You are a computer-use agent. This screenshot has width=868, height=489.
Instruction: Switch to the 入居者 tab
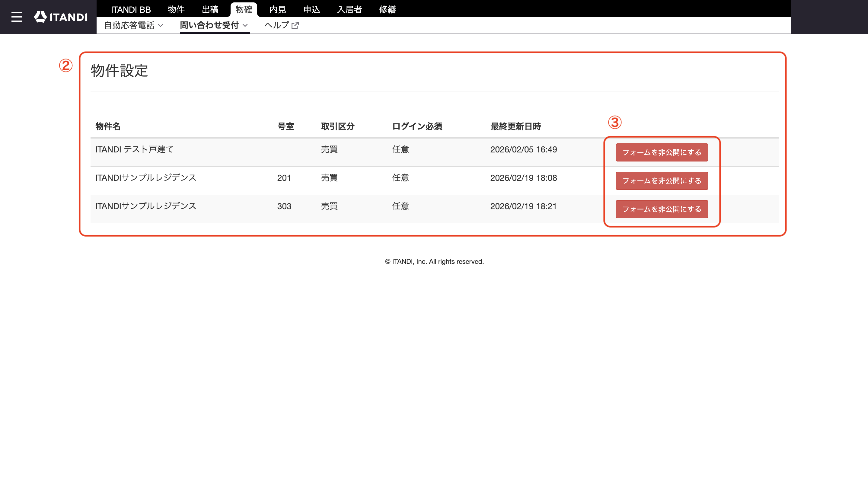tap(349, 9)
